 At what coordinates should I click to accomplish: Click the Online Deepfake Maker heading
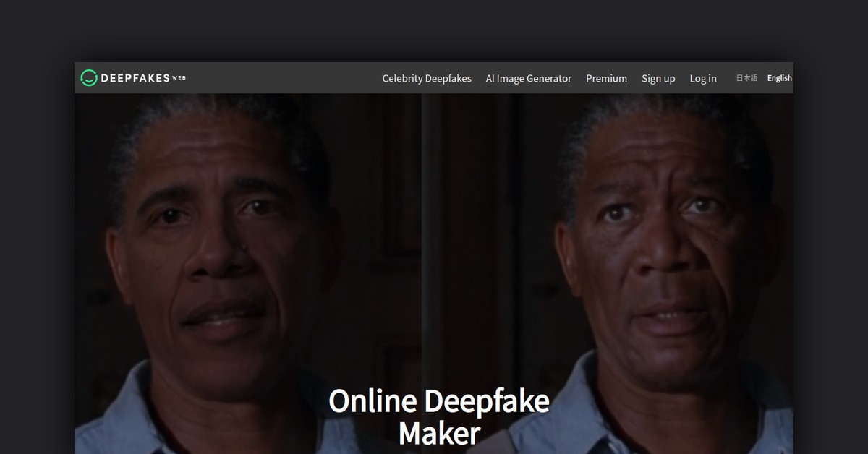coord(438,401)
